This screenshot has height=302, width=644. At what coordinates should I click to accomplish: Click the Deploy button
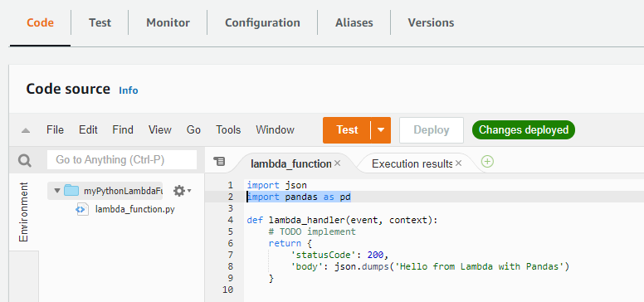point(432,130)
